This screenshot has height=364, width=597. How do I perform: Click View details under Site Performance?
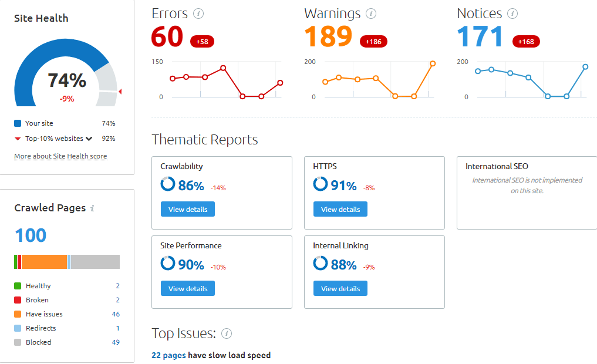(187, 288)
